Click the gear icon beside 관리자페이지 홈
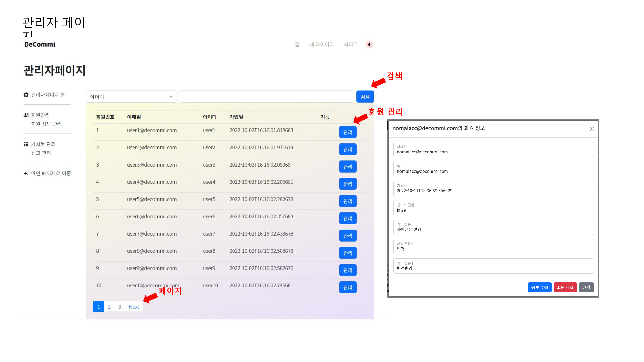 click(x=26, y=95)
